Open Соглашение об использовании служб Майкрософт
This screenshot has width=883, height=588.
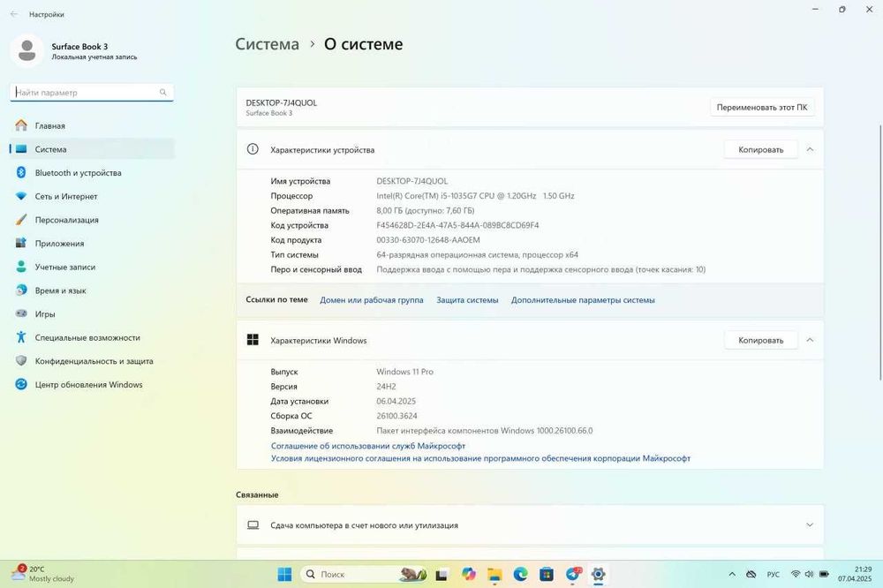click(x=368, y=446)
